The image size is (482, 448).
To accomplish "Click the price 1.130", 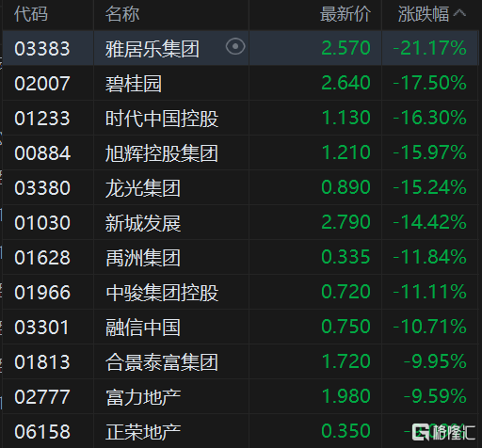I will 345,118.
